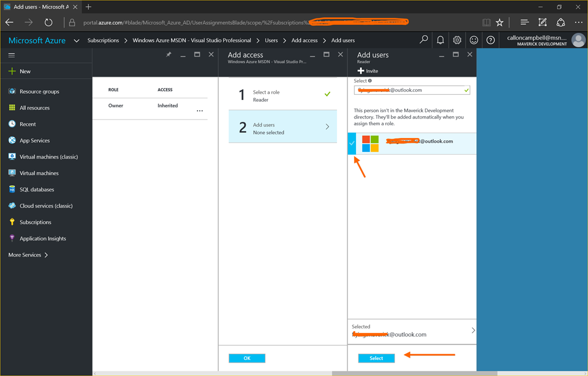Image resolution: width=588 pixels, height=376 pixels.
Task: Open the Microsoft Azure dropdown chevron
Action: pyautogui.click(x=76, y=41)
